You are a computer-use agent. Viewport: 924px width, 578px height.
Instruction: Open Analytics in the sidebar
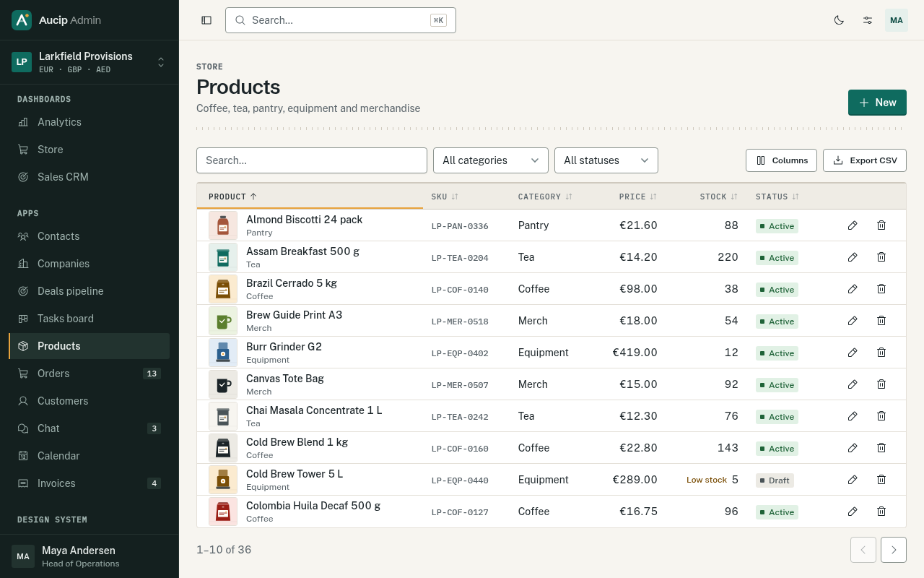point(90,122)
